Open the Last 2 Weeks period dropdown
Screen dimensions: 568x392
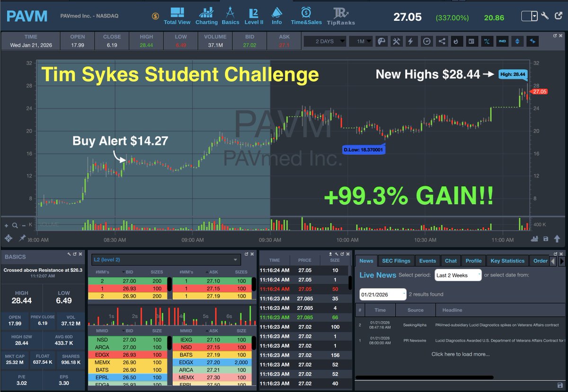[458, 275]
